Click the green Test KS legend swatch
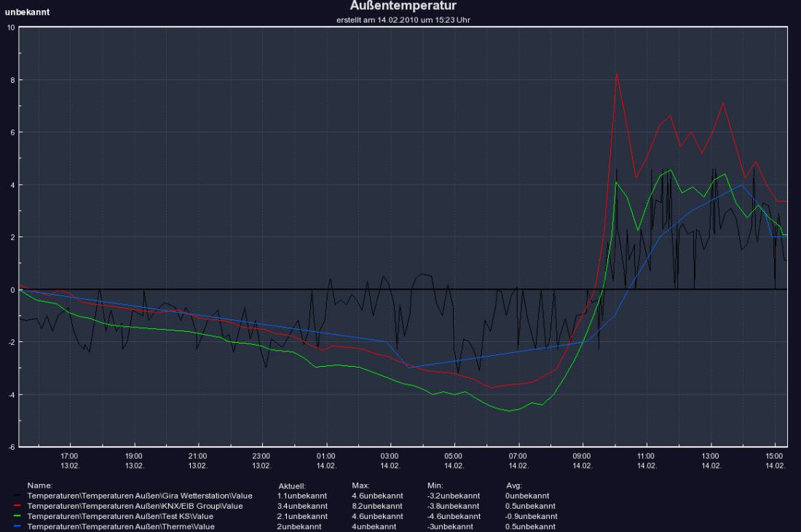 coord(19,516)
